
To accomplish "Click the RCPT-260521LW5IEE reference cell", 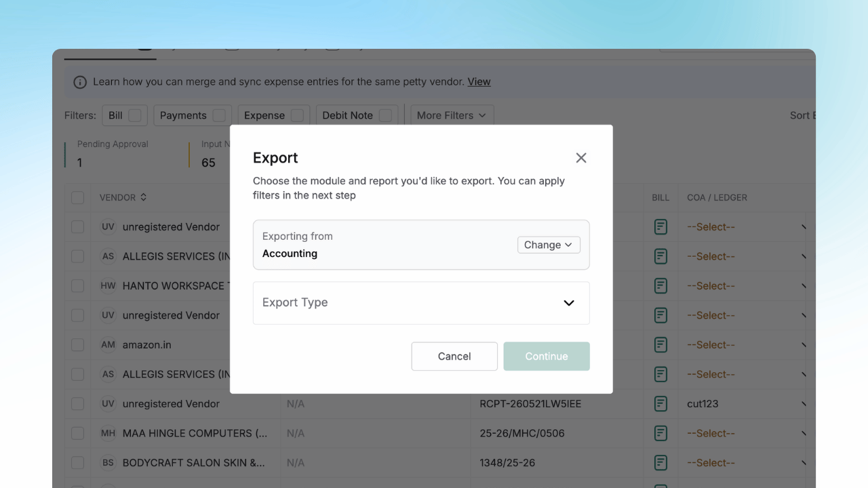I will (530, 404).
